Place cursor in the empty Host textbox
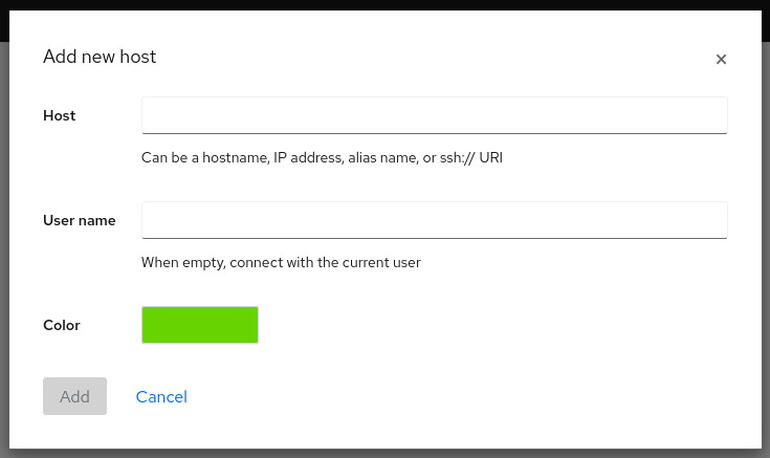This screenshot has width=770, height=458. [434, 115]
